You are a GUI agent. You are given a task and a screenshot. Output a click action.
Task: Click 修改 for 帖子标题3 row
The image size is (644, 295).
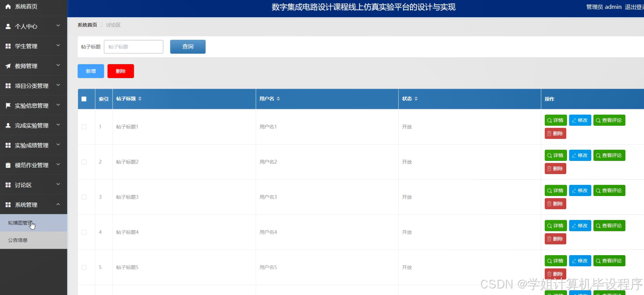coord(580,191)
